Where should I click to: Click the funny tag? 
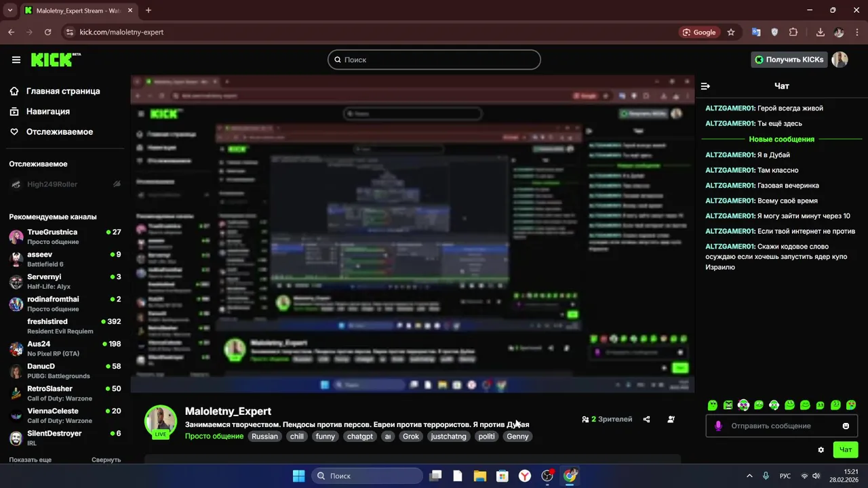(325, 436)
